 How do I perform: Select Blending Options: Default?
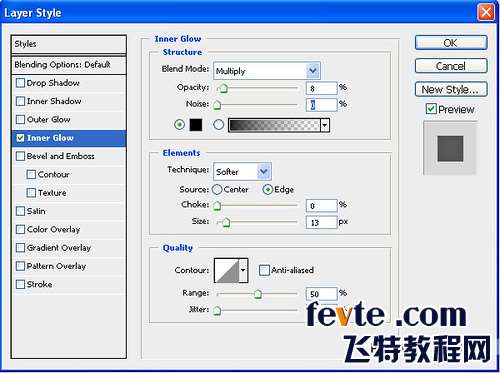tap(69, 65)
